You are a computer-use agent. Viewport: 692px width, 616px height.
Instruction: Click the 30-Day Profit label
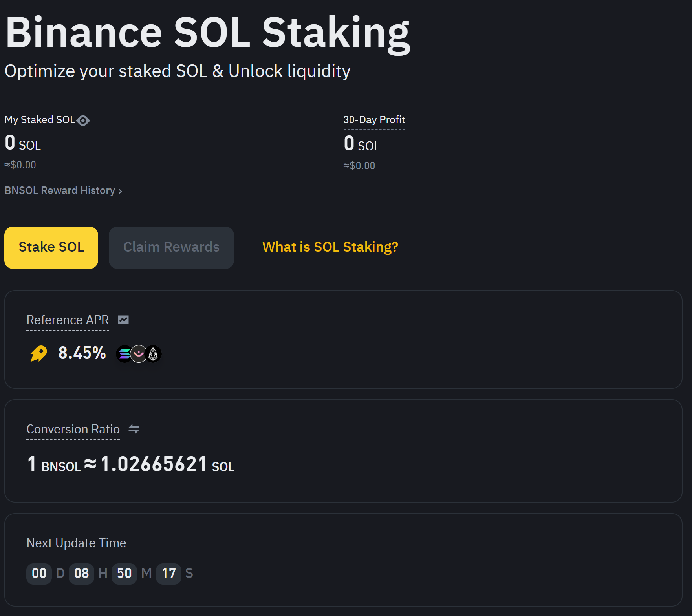click(x=374, y=120)
